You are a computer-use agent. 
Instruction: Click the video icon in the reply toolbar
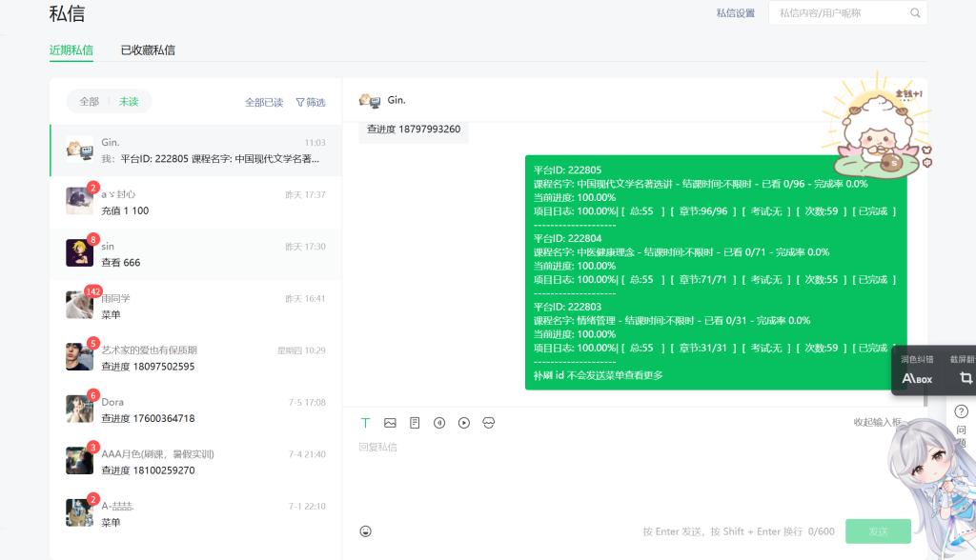tap(464, 422)
